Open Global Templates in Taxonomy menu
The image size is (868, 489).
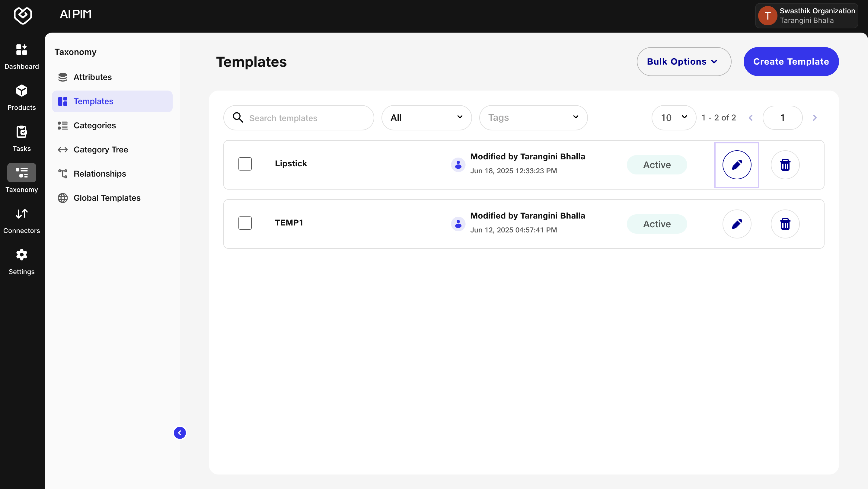(112, 198)
